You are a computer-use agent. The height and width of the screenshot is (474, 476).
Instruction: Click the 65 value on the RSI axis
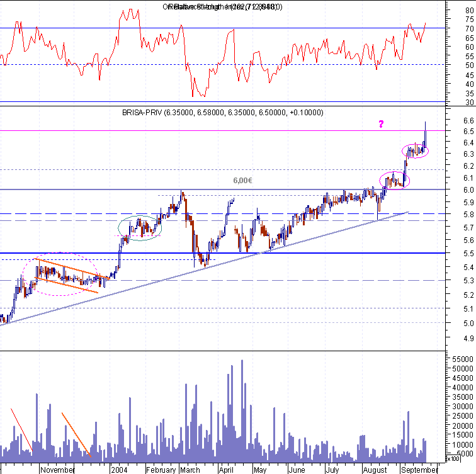[x=469, y=38]
